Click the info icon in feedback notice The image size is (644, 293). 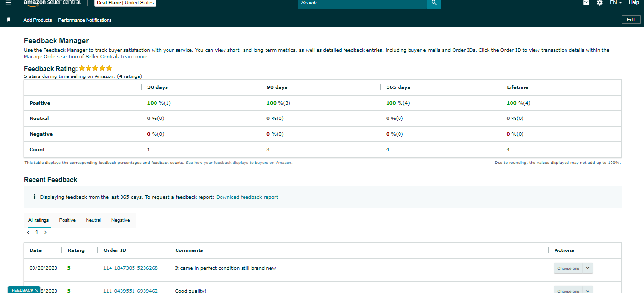click(34, 197)
